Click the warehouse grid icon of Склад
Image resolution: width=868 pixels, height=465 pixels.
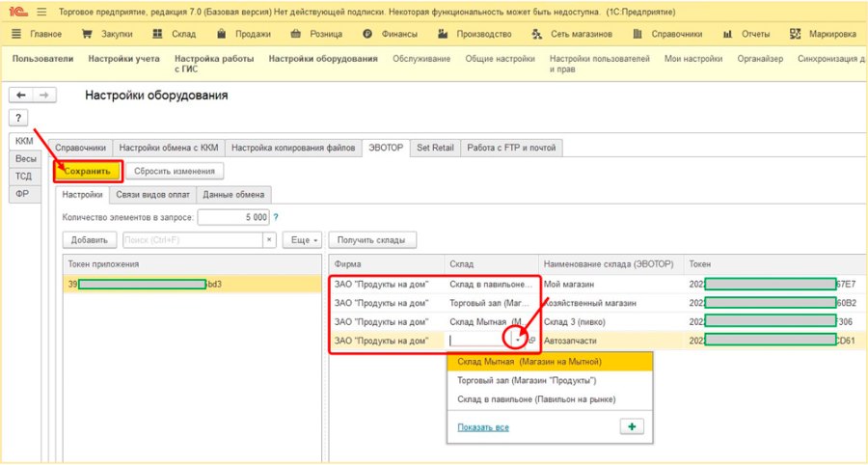(x=158, y=35)
